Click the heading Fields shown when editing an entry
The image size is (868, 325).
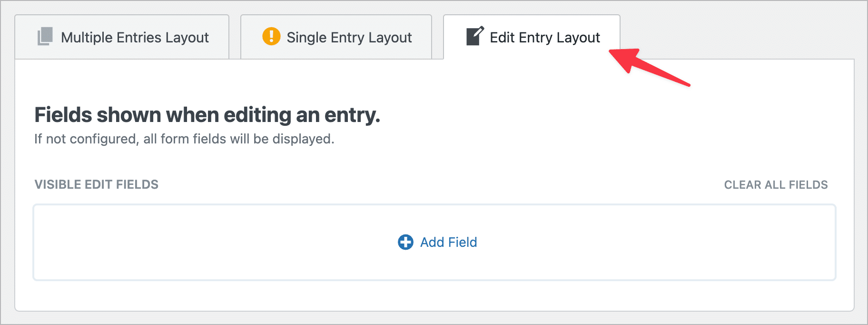coord(207,115)
